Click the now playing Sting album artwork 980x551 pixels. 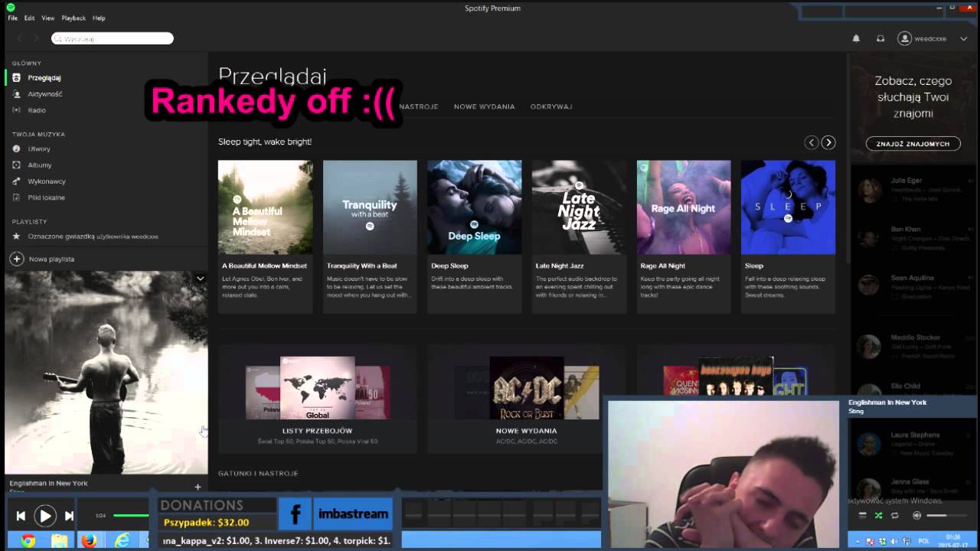click(106, 373)
